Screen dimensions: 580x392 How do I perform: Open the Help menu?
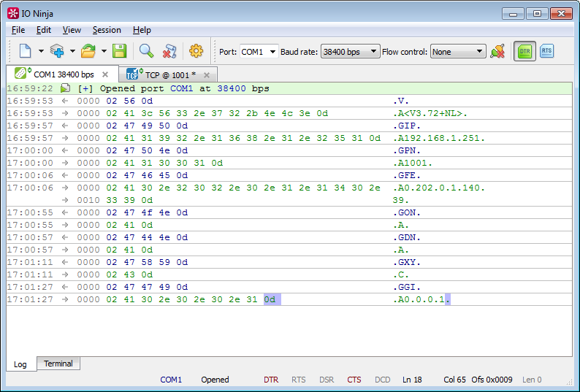click(142, 30)
